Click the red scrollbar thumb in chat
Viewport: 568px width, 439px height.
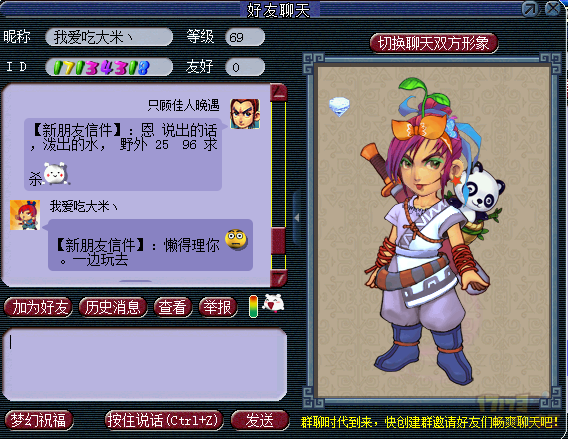(279, 241)
